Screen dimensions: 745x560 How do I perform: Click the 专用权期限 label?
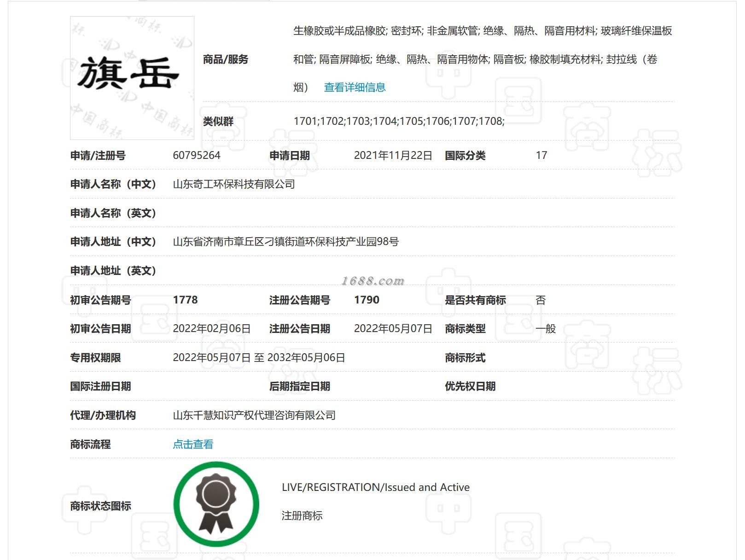click(95, 358)
